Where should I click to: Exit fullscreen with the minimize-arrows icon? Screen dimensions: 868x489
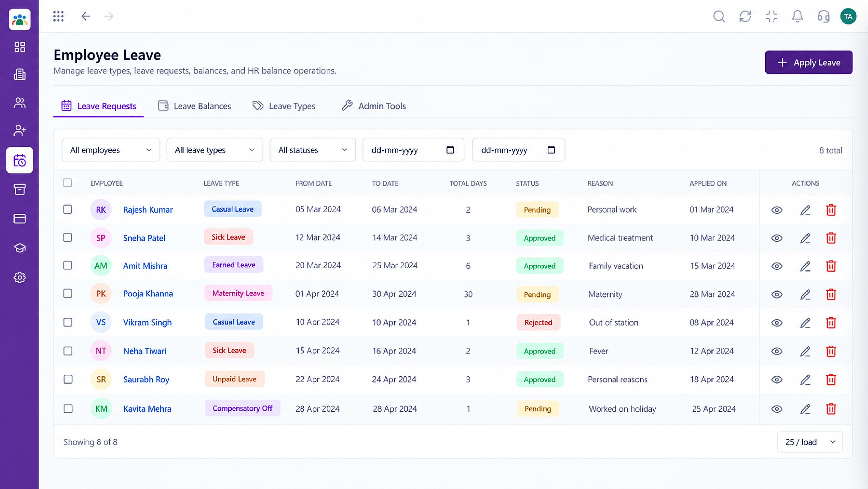[771, 16]
